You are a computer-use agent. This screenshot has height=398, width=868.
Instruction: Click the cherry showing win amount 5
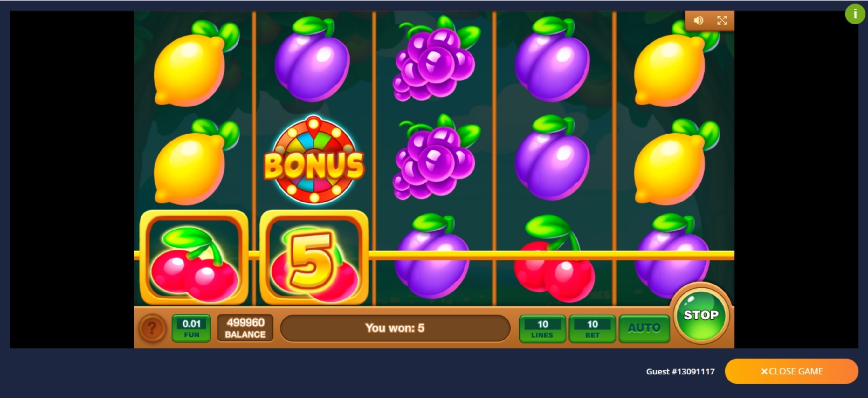[314, 257]
